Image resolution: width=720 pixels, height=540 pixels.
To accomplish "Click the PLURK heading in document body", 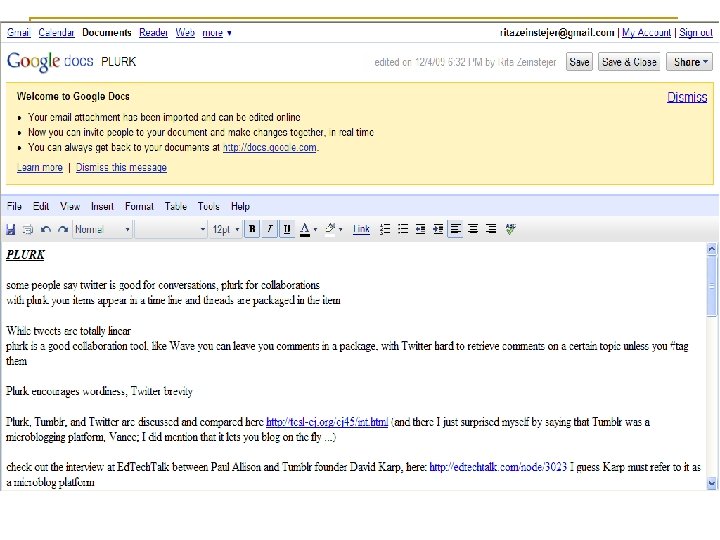I will [25, 255].
